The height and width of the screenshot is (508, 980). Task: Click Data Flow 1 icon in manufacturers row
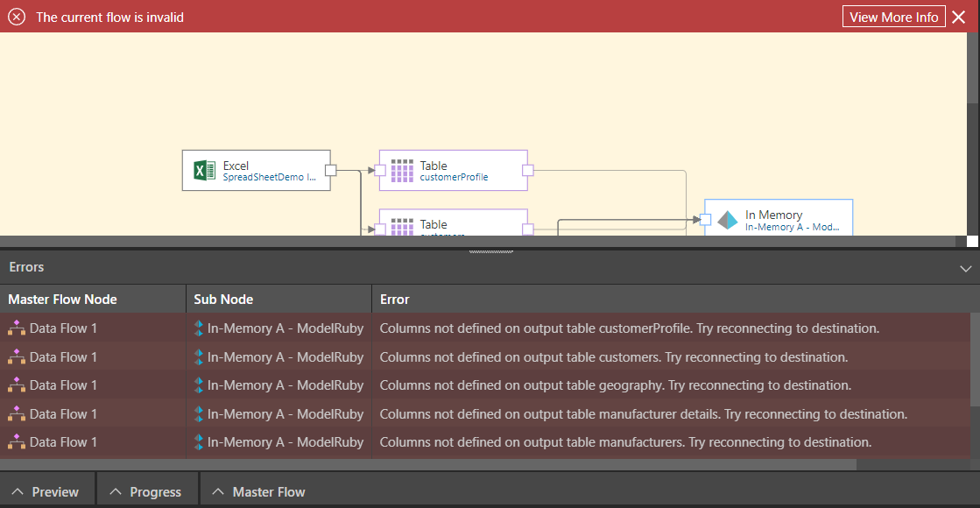[17, 442]
